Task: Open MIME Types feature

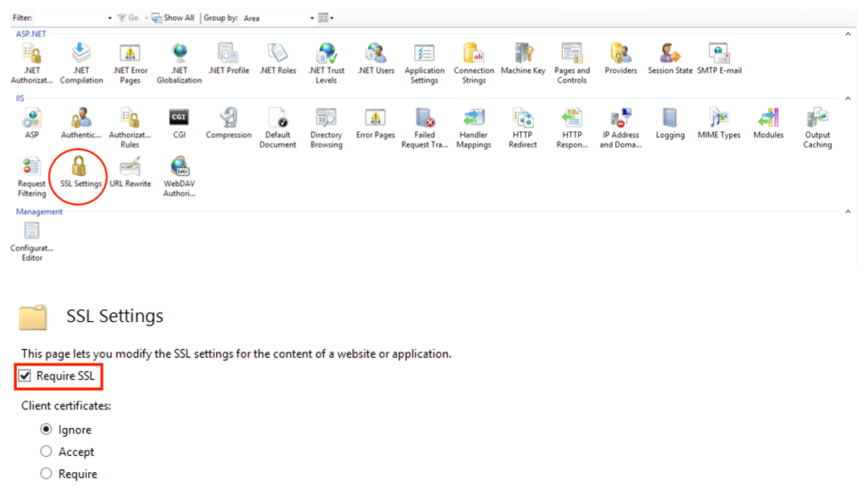Action: [719, 124]
